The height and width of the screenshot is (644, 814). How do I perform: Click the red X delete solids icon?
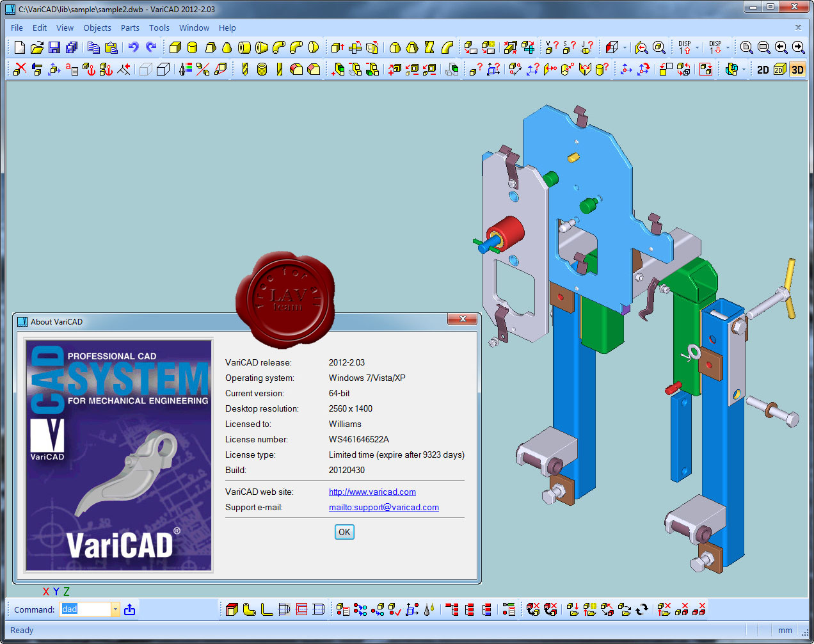20,69
